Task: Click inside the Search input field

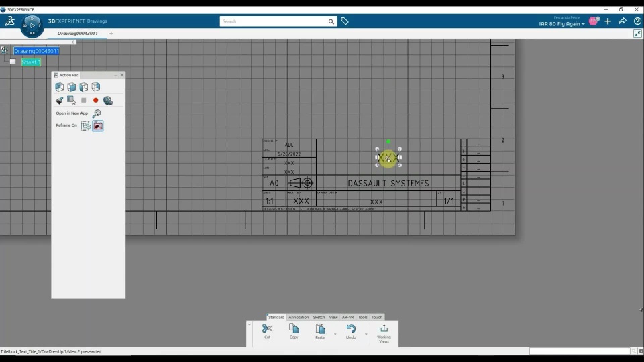Action: [x=274, y=21]
